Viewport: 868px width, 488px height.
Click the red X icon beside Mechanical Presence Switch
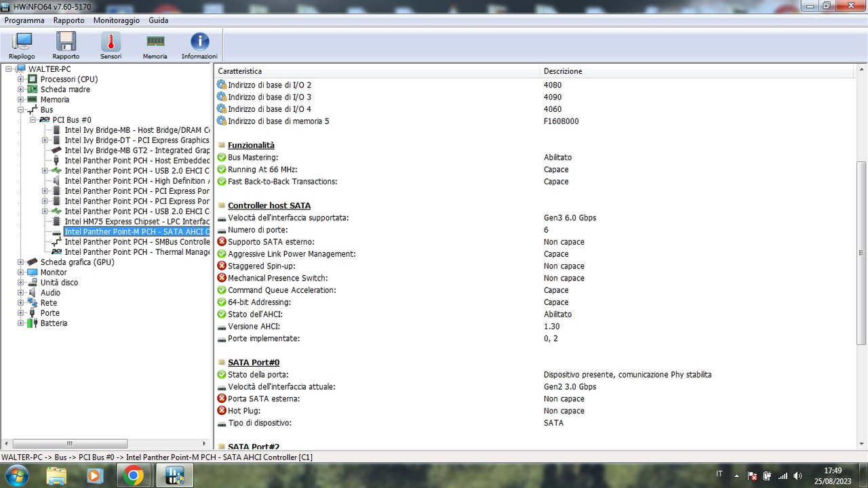[221, 278]
